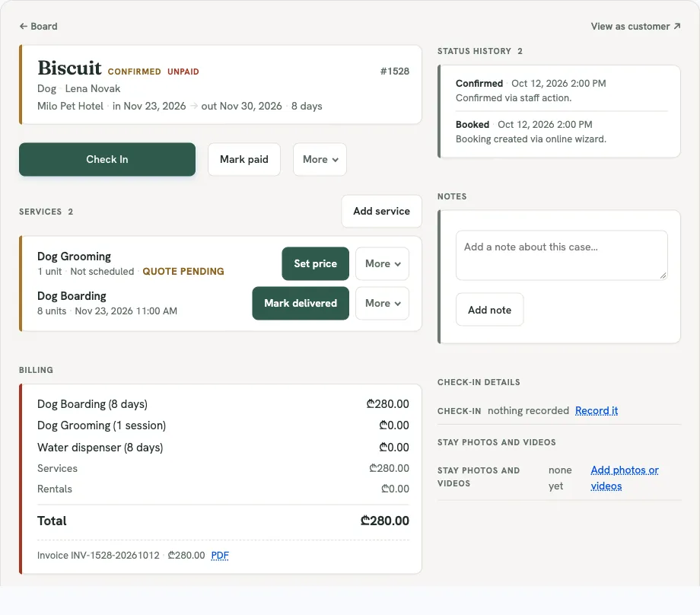Image resolution: width=700 pixels, height=615 pixels.
Task: Go back to Board
Action: pyautogui.click(x=38, y=27)
